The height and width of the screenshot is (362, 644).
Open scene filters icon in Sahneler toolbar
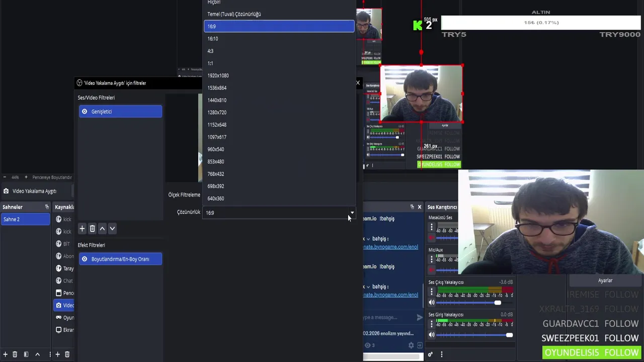(x=26, y=354)
